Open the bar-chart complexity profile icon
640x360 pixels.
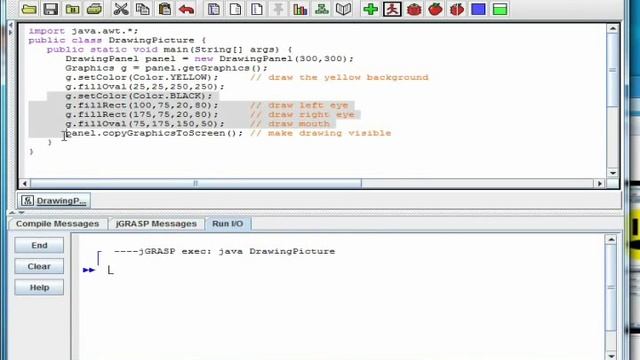click(x=300, y=9)
